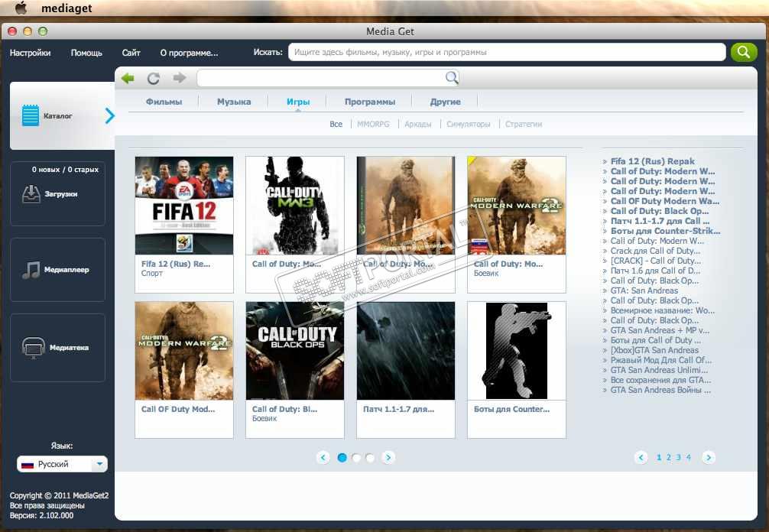Open the Fifa 12 (Rus) Repak link
769x532 pixels.
[652, 161]
